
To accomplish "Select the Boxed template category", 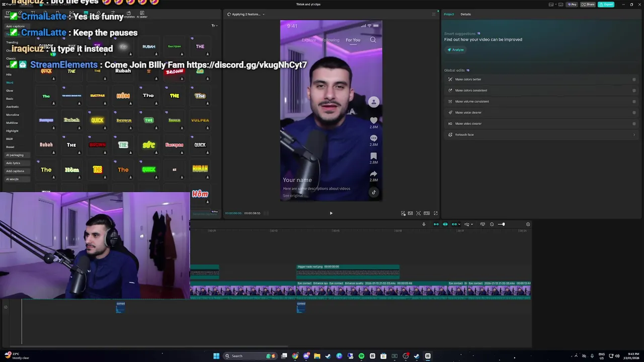I will (x=10, y=147).
